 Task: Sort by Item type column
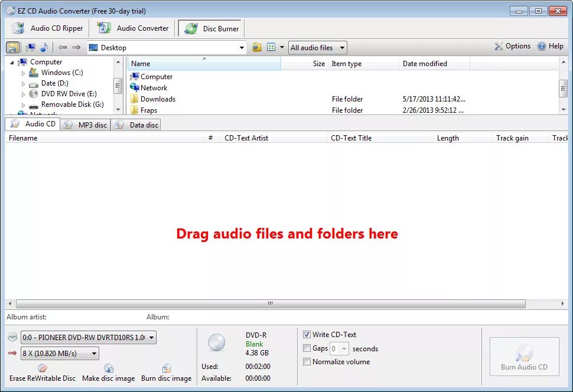364,64
